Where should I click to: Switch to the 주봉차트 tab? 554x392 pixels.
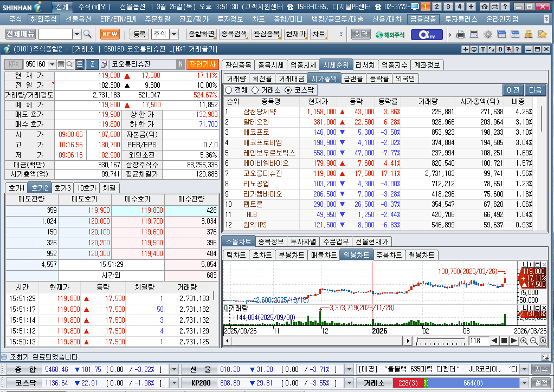click(389, 255)
